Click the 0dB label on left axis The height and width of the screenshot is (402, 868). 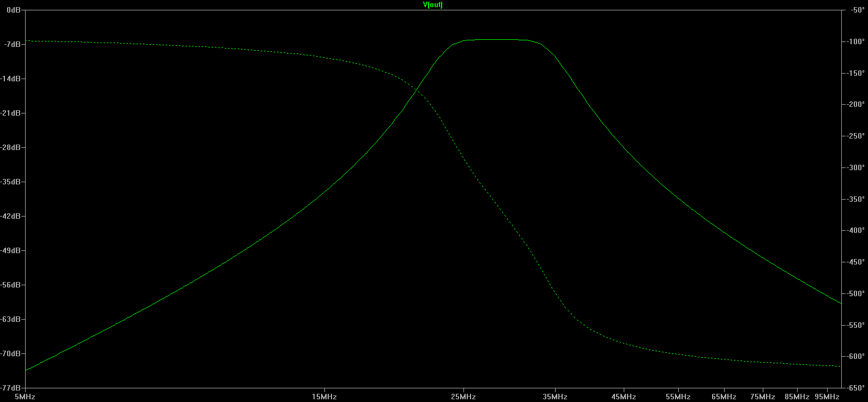pyautogui.click(x=14, y=10)
